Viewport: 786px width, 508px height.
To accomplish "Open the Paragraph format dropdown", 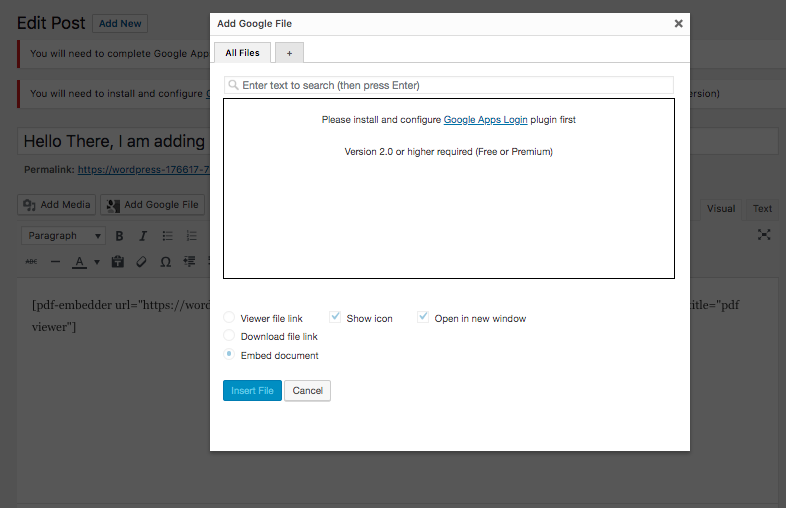I will click(x=63, y=236).
